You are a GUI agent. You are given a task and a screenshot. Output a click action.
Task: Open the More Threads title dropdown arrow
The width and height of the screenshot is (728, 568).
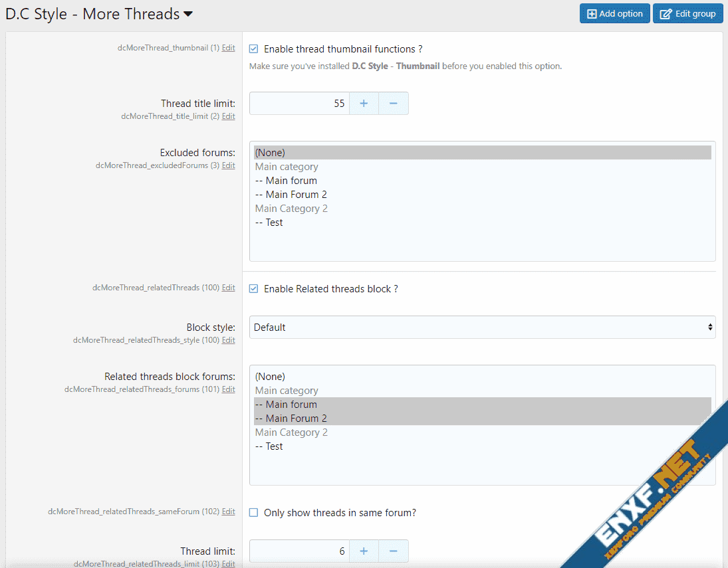[188, 14]
